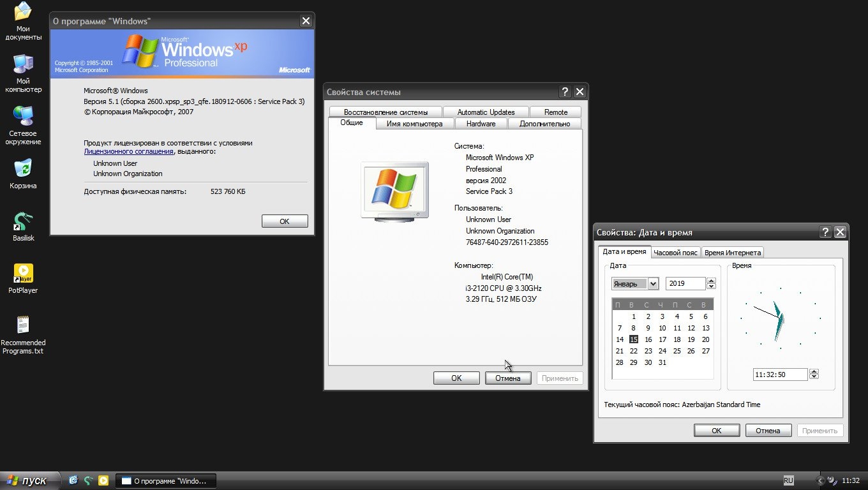Open the Корзина recycle bin icon
Viewport: 868px width, 490px height.
tap(23, 169)
